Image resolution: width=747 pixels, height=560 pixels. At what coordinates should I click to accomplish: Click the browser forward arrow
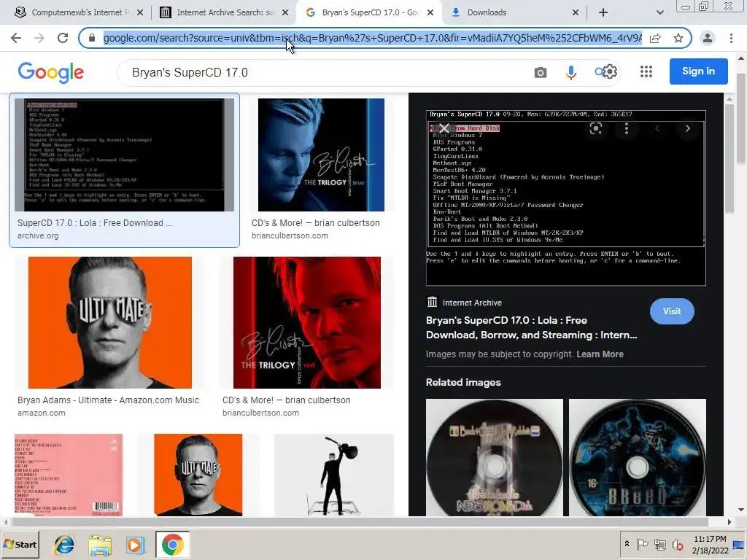coord(39,38)
